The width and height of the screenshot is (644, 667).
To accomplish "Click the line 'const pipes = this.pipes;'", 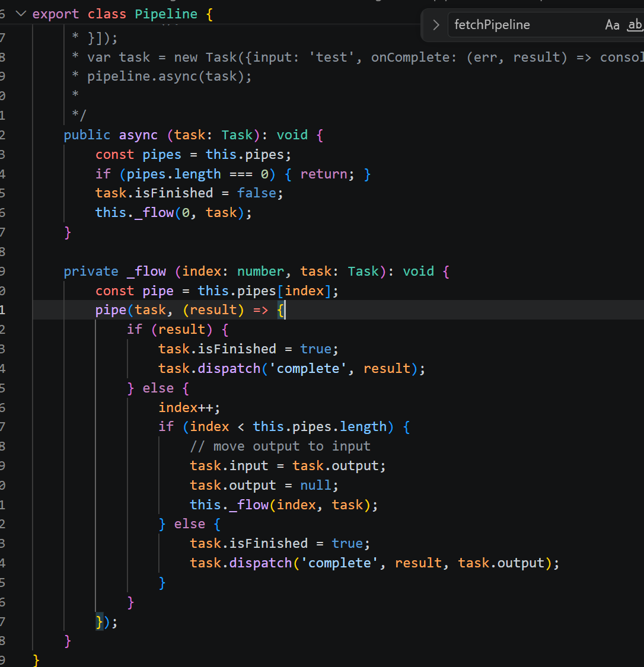I will coord(193,154).
